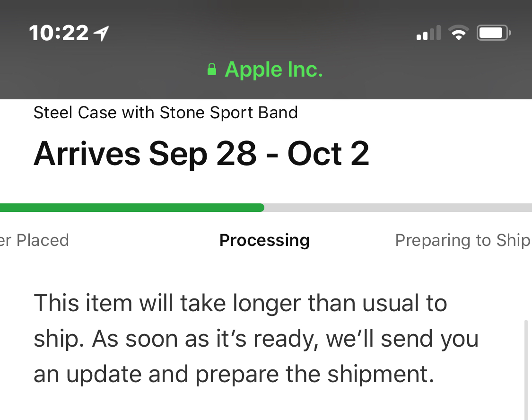532x420 pixels.
Task: Click the gray unfilled part of progress bar
Action: click(398, 208)
